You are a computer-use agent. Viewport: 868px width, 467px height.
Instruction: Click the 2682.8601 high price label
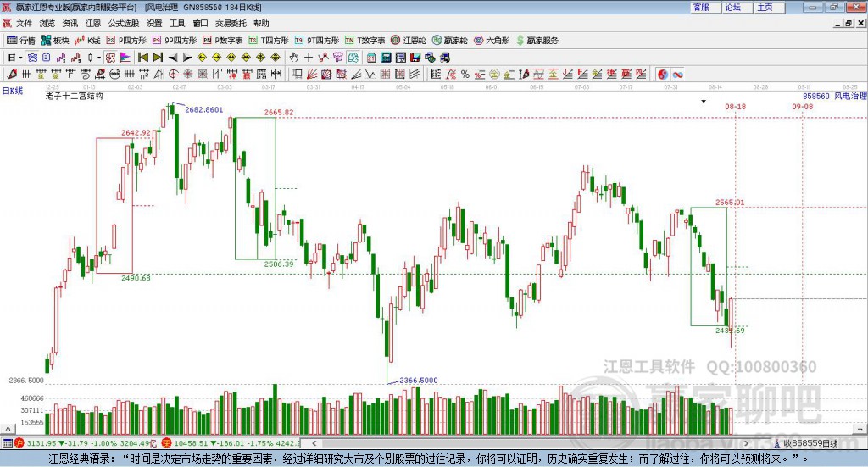[203, 109]
